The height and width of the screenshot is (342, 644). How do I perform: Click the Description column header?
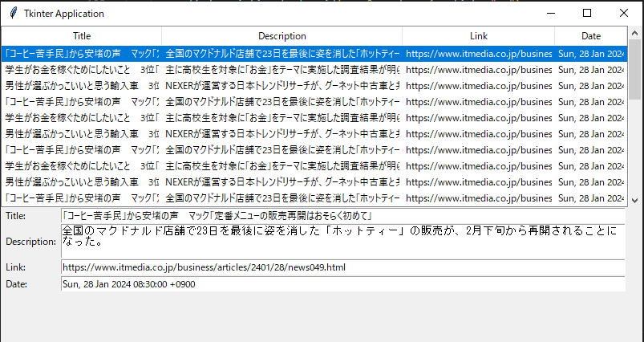281,36
